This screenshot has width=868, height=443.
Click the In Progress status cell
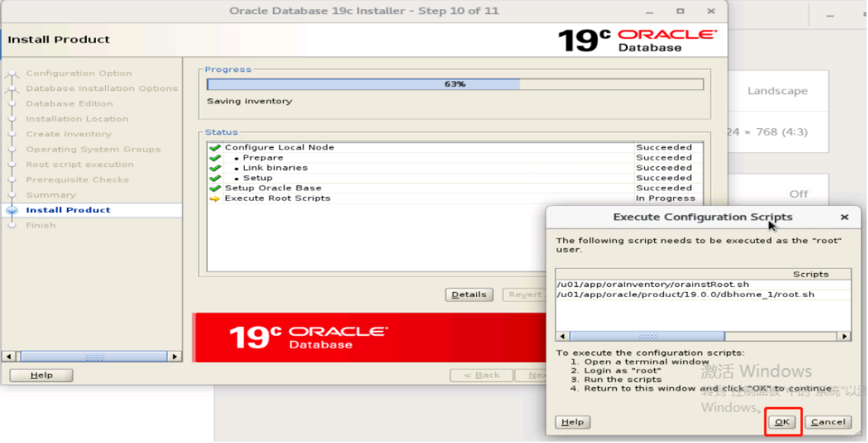coord(665,198)
